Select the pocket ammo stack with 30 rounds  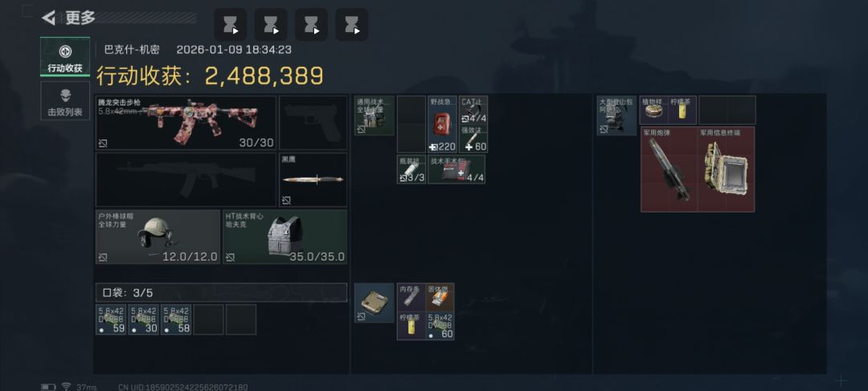tap(144, 319)
